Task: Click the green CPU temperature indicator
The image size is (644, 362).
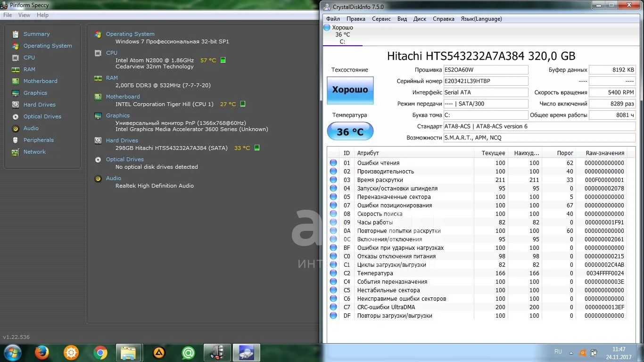Action: pyautogui.click(x=223, y=60)
